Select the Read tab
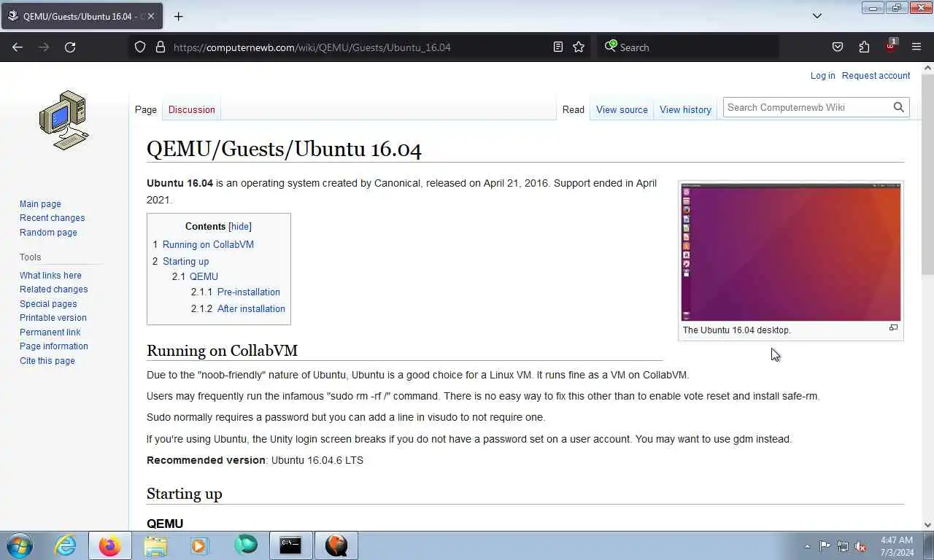Screen dimensions: 934x560 click(x=573, y=109)
